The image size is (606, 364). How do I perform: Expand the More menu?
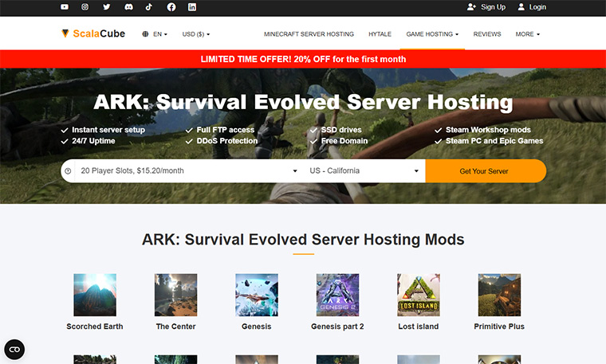click(528, 34)
